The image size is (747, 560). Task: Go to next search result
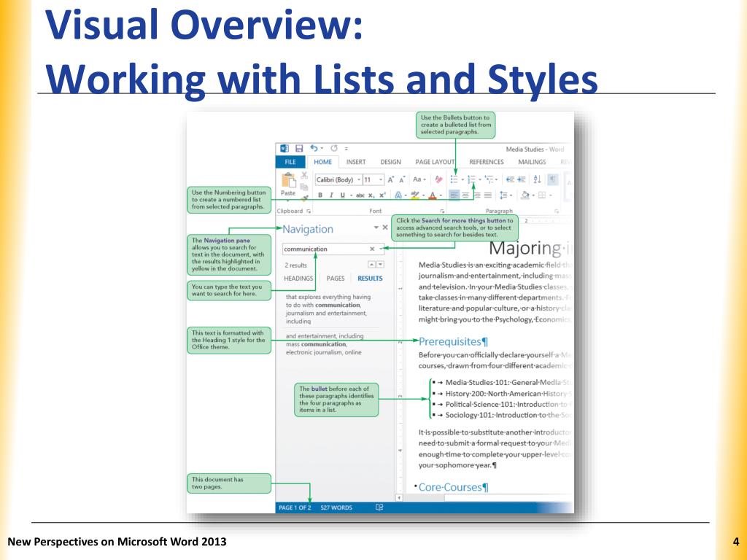(379, 264)
